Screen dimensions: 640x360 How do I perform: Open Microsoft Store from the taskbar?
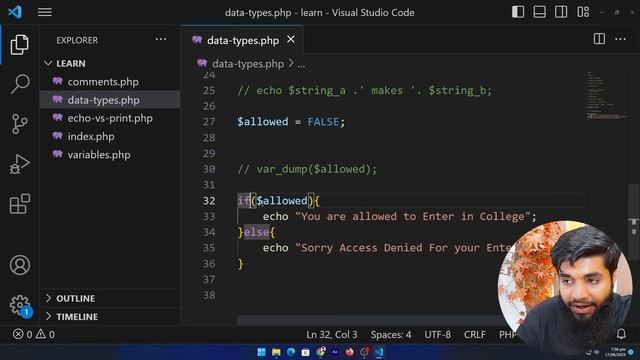click(x=305, y=352)
